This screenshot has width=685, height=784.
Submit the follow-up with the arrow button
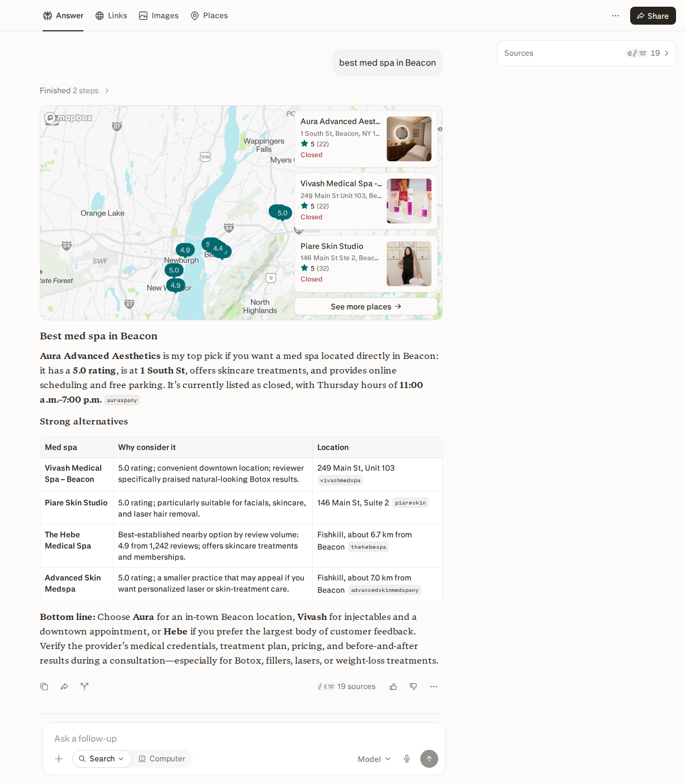tap(429, 759)
